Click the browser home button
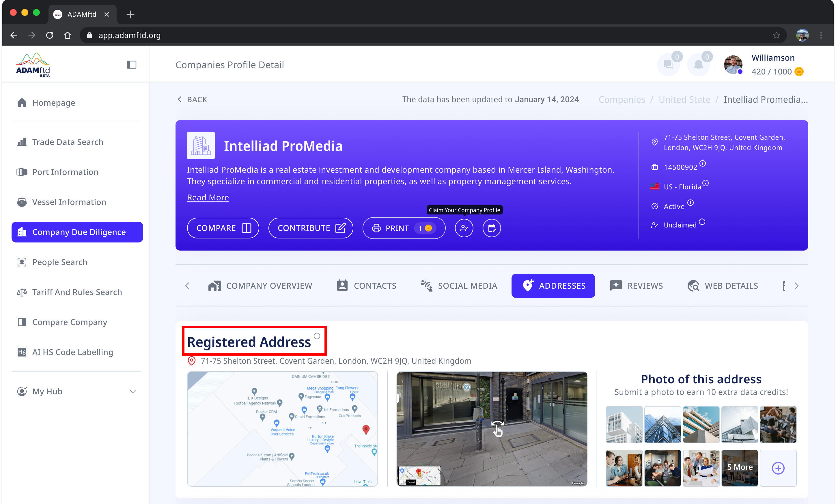This screenshot has width=836, height=504. [68, 35]
